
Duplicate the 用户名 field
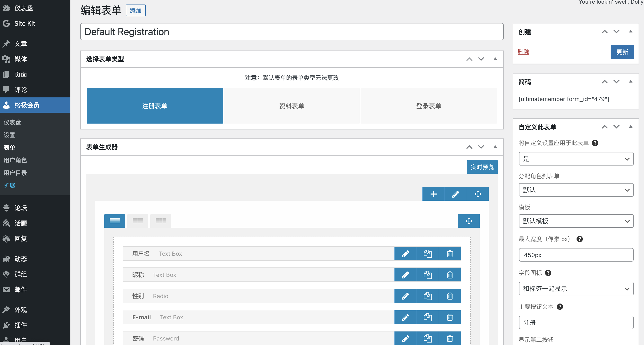(428, 254)
